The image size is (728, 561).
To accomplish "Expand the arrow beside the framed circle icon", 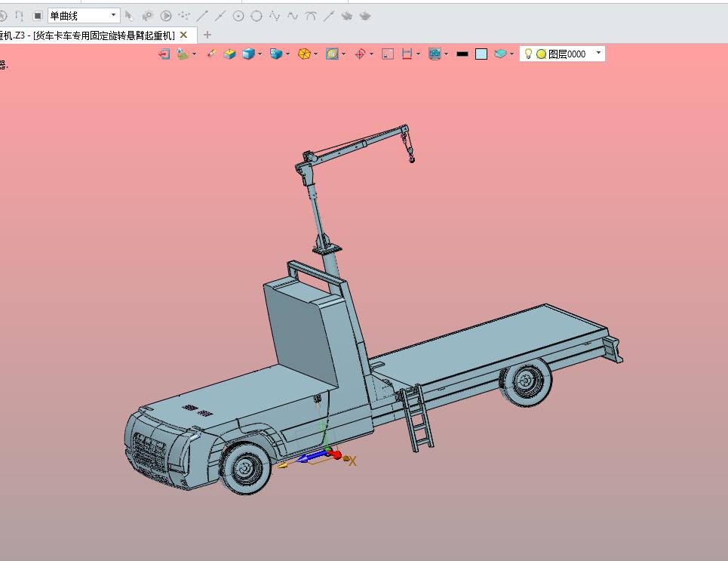I will 343,54.
